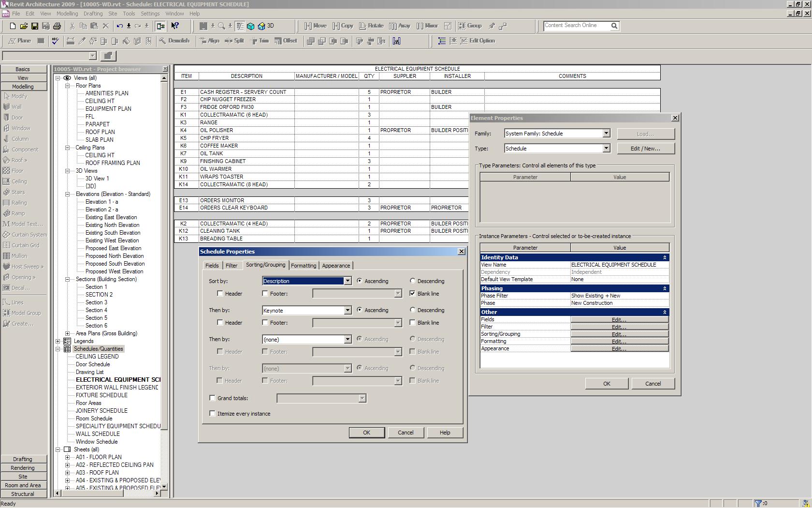Enable the Grand totals checkbox
This screenshot has width=812, height=508.
212,398
